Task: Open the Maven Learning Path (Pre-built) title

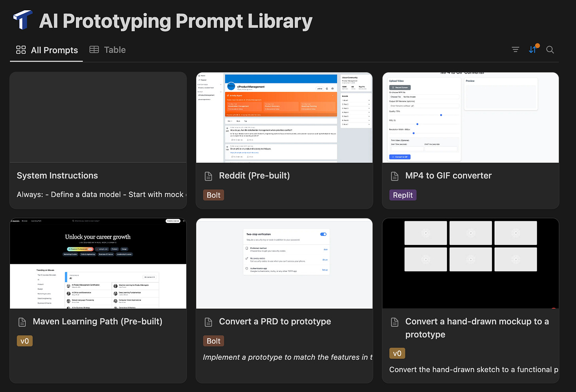Action: (x=97, y=321)
